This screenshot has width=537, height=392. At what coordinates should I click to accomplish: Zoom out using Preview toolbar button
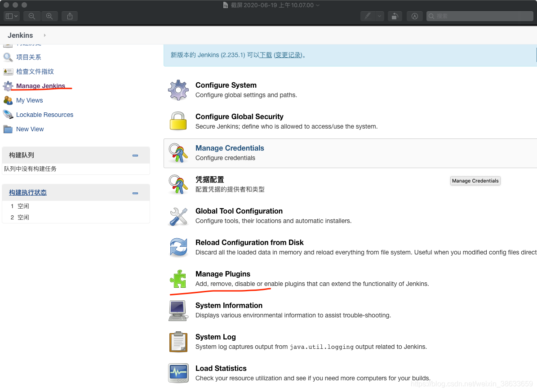(32, 16)
